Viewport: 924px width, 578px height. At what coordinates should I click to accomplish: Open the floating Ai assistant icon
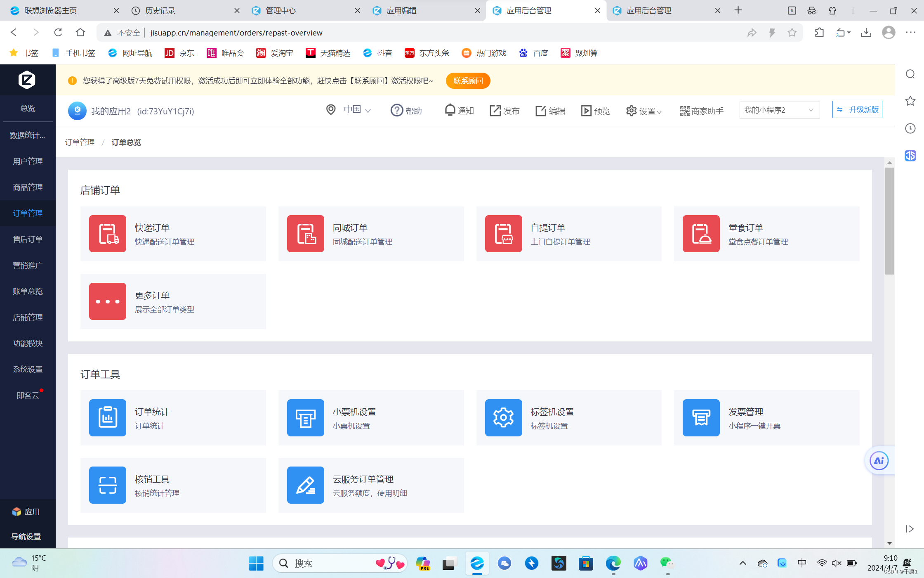(x=879, y=460)
